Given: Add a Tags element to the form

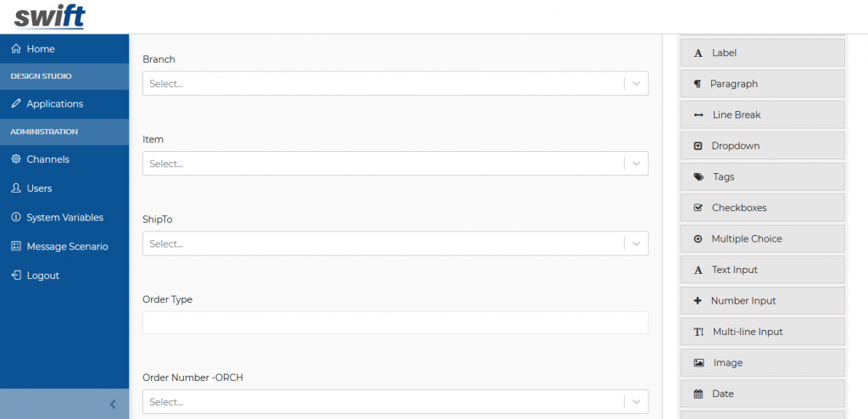Looking at the screenshot, I should [762, 176].
